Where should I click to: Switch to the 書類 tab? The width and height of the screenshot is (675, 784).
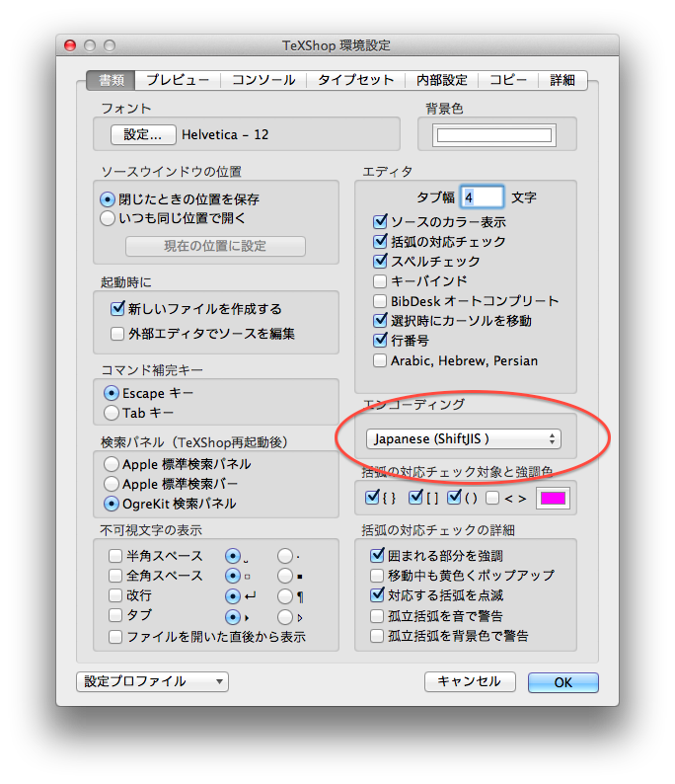click(111, 80)
